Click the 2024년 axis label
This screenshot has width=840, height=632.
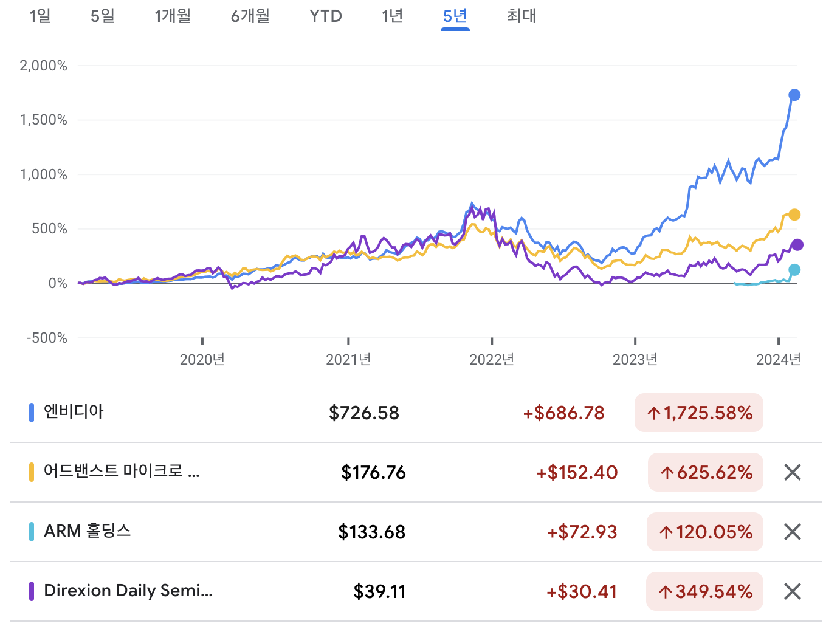pos(779,360)
